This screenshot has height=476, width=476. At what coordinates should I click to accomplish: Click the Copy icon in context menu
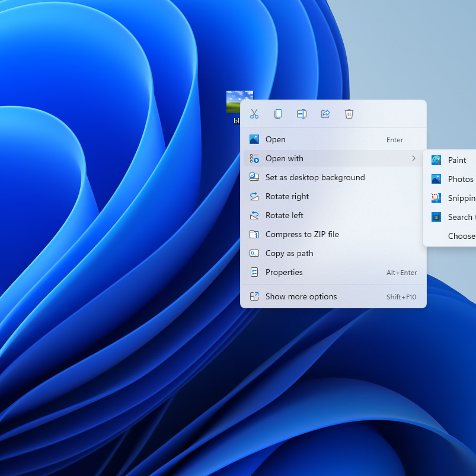(278, 114)
